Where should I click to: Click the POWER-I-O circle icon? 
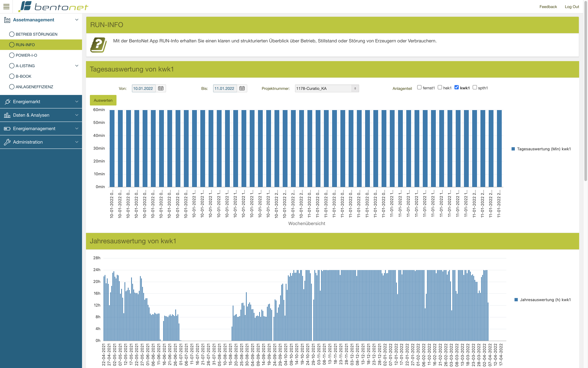pos(12,55)
